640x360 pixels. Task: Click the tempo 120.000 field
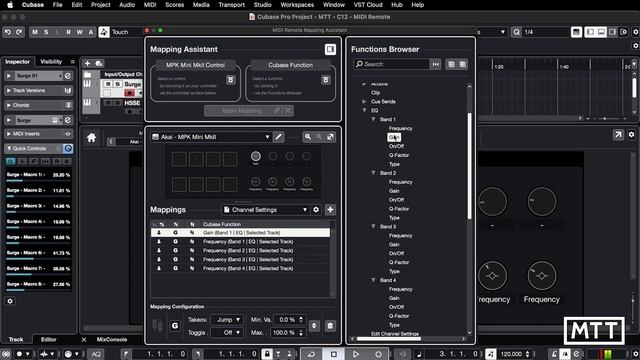pyautogui.click(x=511, y=354)
